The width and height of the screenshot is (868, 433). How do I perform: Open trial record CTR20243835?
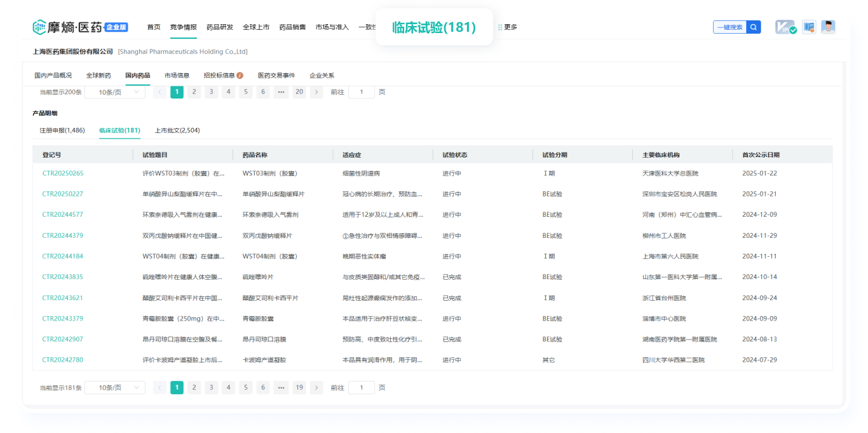coord(63,277)
